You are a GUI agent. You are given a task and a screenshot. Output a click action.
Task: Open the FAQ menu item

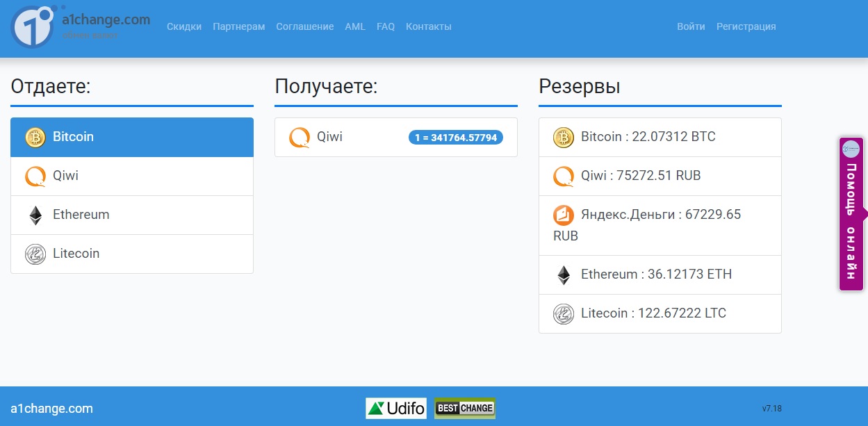[x=386, y=26]
